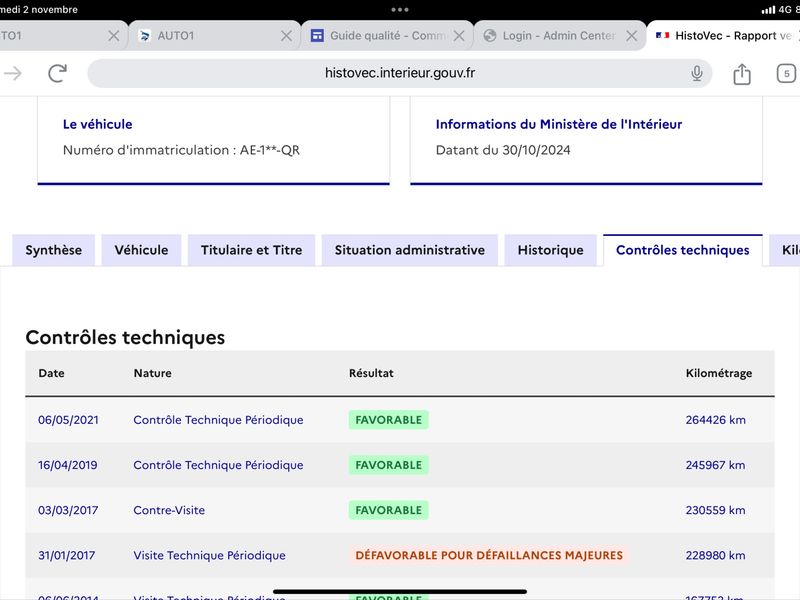Select the date 16/04/2019

pyautogui.click(x=68, y=465)
